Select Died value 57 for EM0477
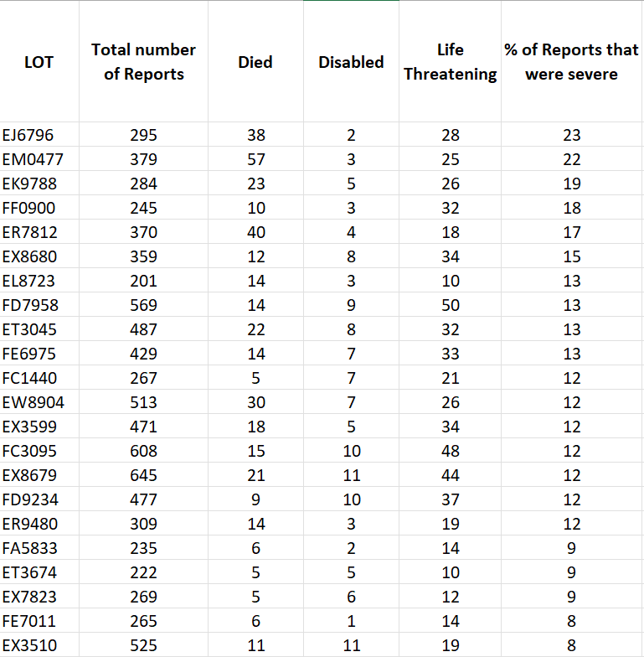The image size is (644, 657). tap(255, 159)
